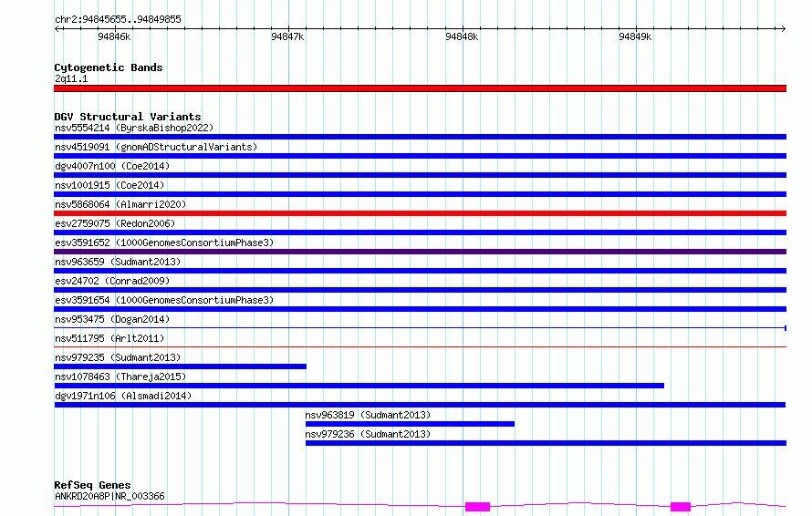Open the dgv4007n100 (Coe2014) variant
The height and width of the screenshot is (516, 812).
(112, 166)
